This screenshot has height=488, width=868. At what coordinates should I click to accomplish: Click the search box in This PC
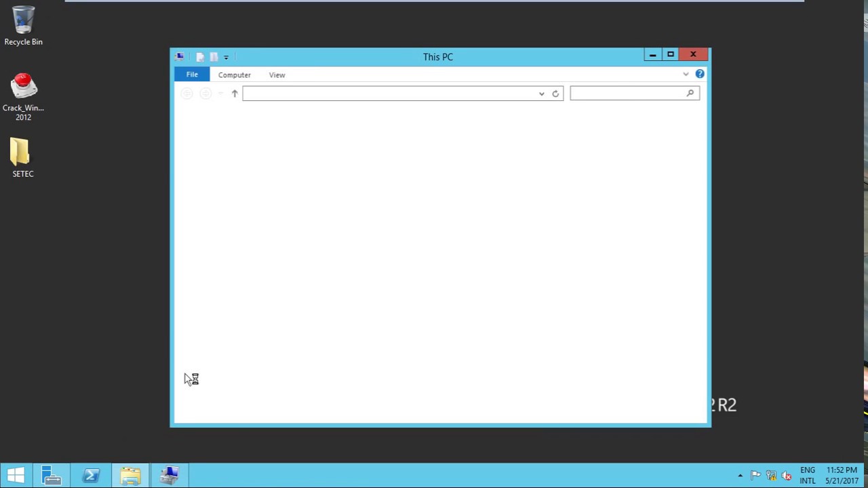point(635,94)
